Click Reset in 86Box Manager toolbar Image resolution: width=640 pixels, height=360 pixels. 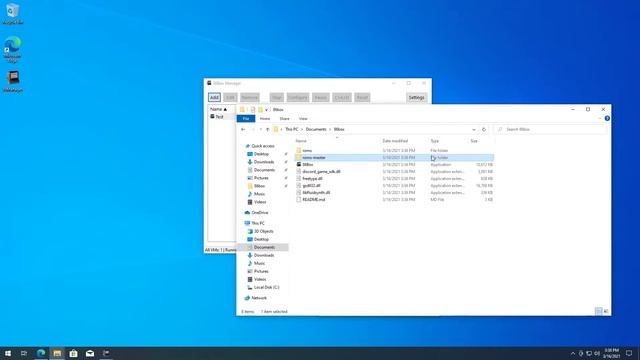click(x=362, y=98)
